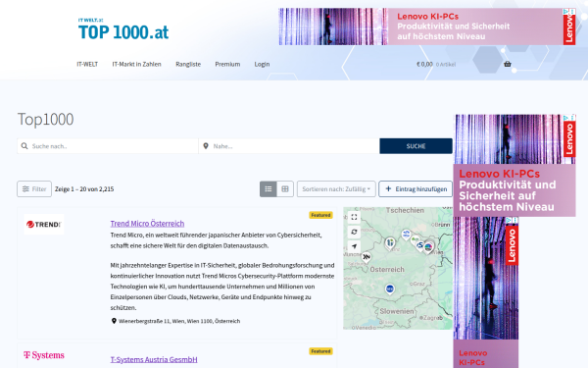Image resolution: width=588 pixels, height=368 pixels.
Task: Select the map marker near Linz
Action: (390, 243)
